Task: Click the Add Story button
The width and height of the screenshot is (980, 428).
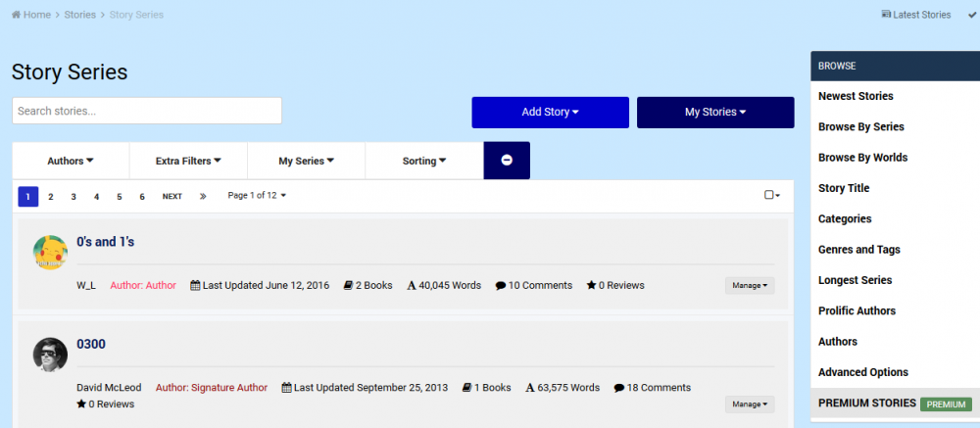Action: pyautogui.click(x=550, y=113)
